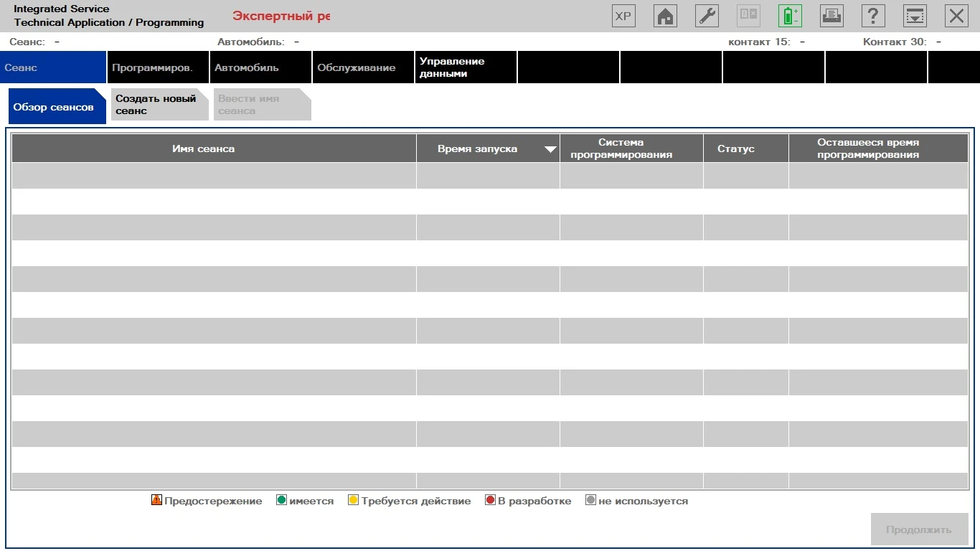Screen dimensions: 980x551
Task: Open the home screen via house icon
Action: pyautogui.click(x=665, y=16)
